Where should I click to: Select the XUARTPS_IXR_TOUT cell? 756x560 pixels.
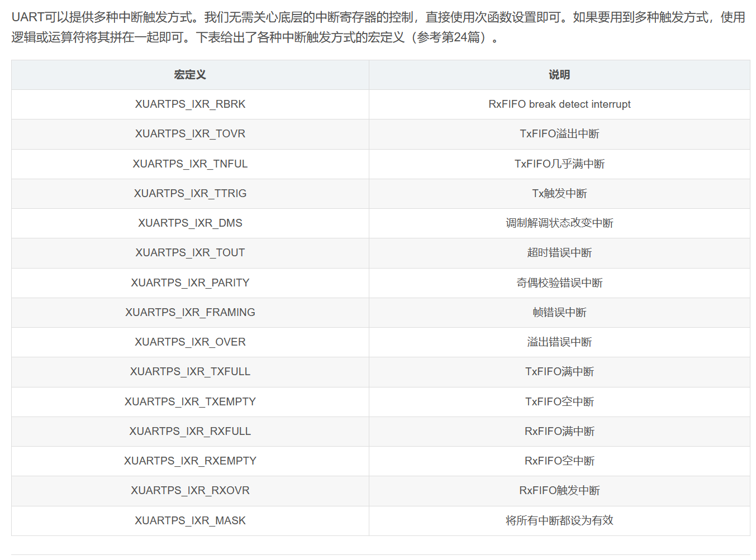[190, 253]
